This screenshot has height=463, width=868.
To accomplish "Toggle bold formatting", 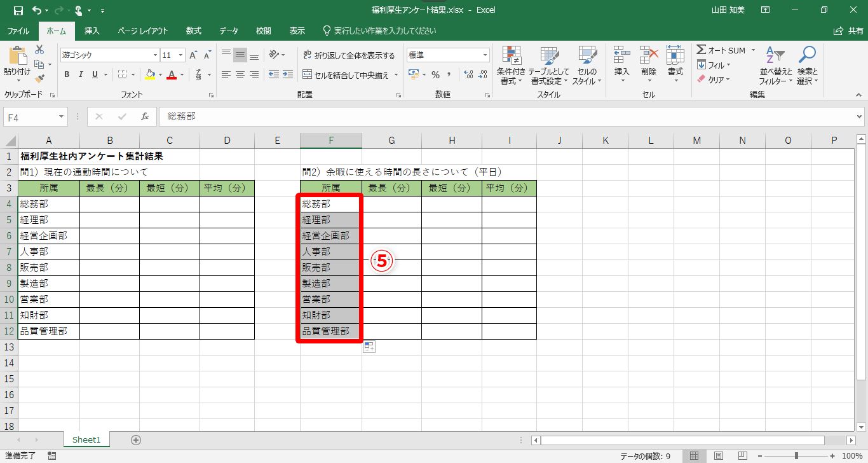I will [x=67, y=74].
